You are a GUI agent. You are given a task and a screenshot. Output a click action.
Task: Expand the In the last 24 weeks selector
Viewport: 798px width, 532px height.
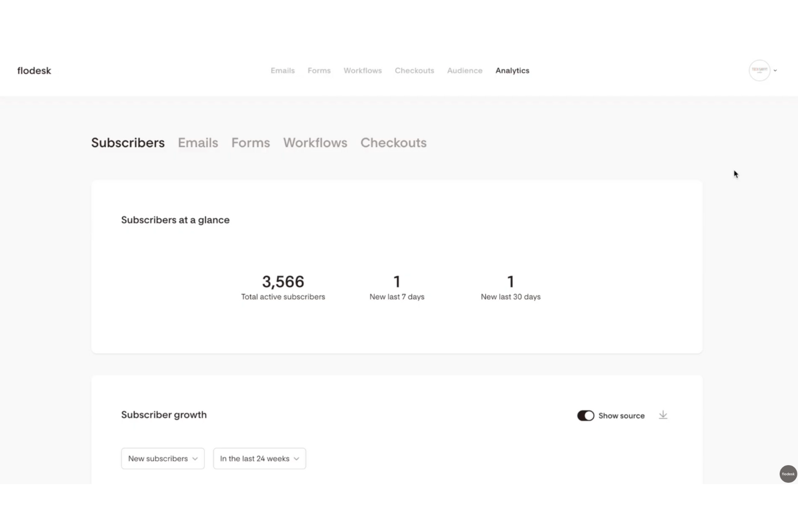click(259, 458)
